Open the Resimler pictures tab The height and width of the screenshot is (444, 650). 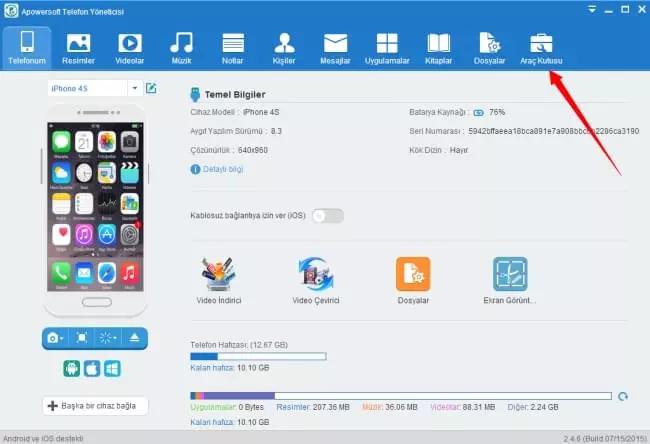(78, 48)
